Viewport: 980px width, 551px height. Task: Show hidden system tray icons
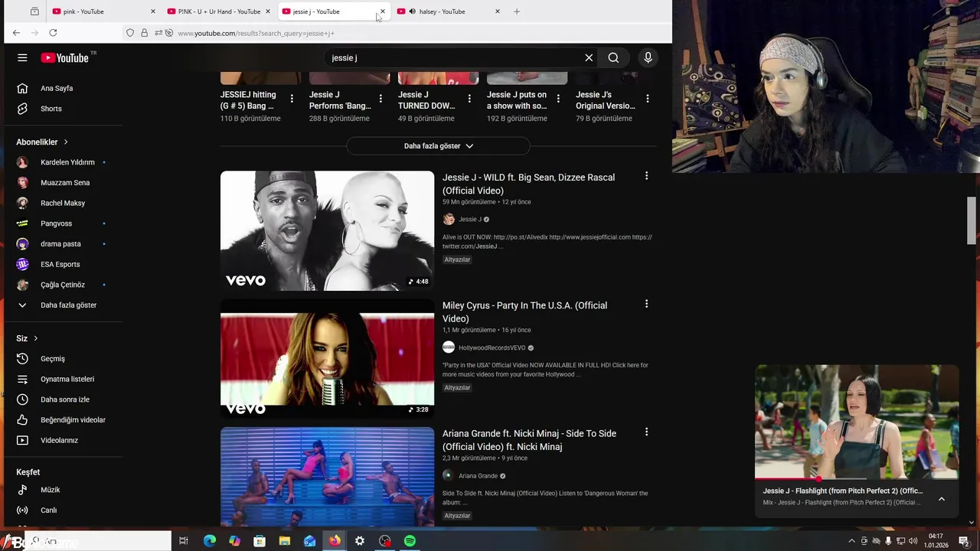851,541
